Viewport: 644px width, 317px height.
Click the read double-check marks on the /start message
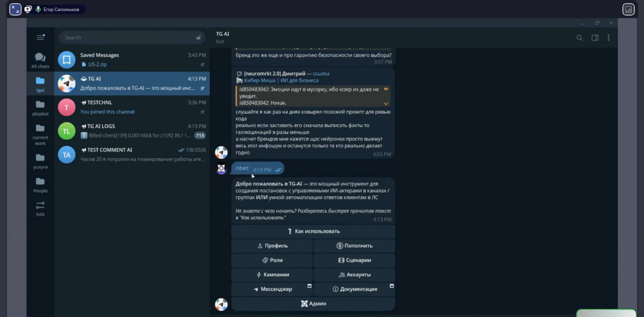[278, 170]
